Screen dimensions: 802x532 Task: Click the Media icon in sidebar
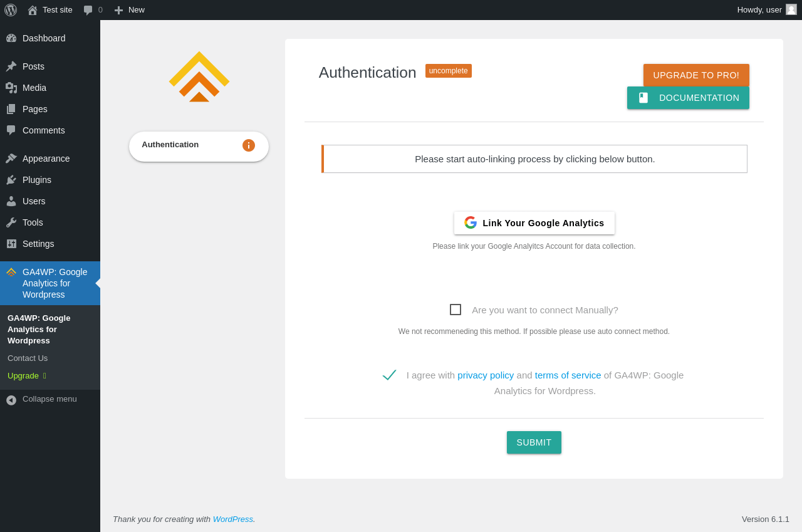tap(11, 88)
